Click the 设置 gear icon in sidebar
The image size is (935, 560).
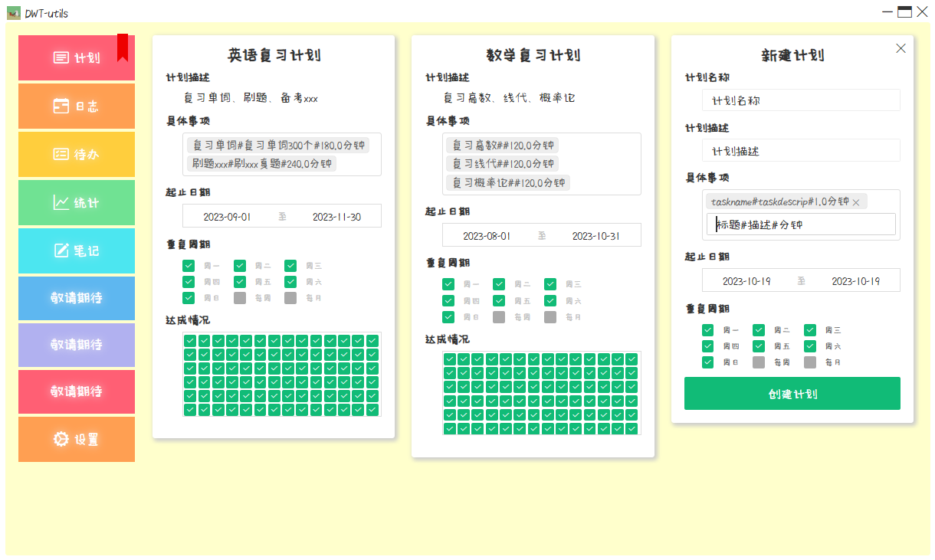point(61,439)
